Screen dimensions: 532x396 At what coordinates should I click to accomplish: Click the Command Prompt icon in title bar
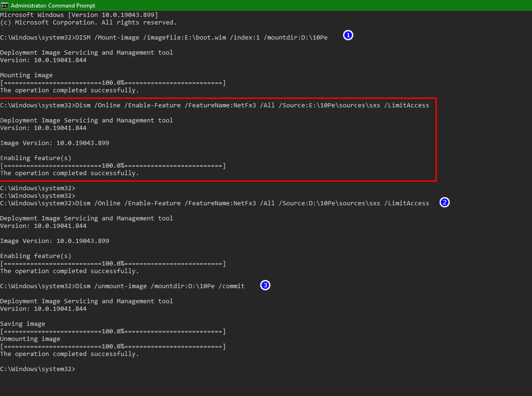(x=4, y=5)
